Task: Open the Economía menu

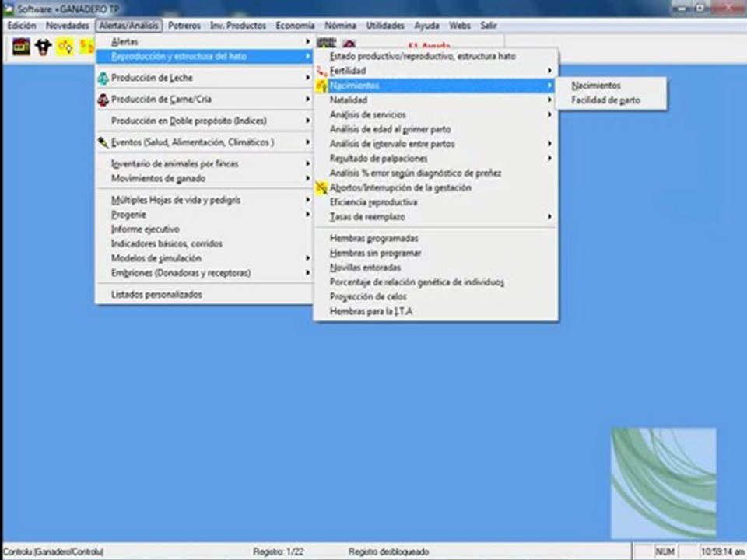Action: click(x=295, y=25)
